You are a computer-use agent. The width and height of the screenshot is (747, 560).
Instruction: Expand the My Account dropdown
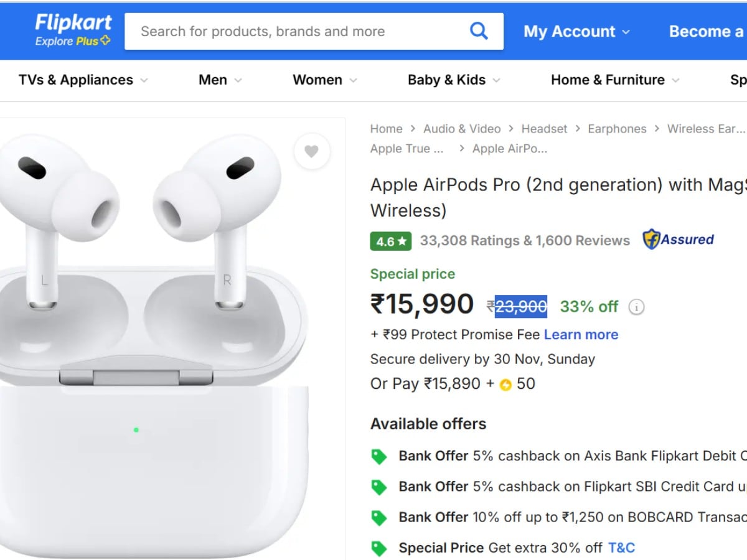pos(576,31)
